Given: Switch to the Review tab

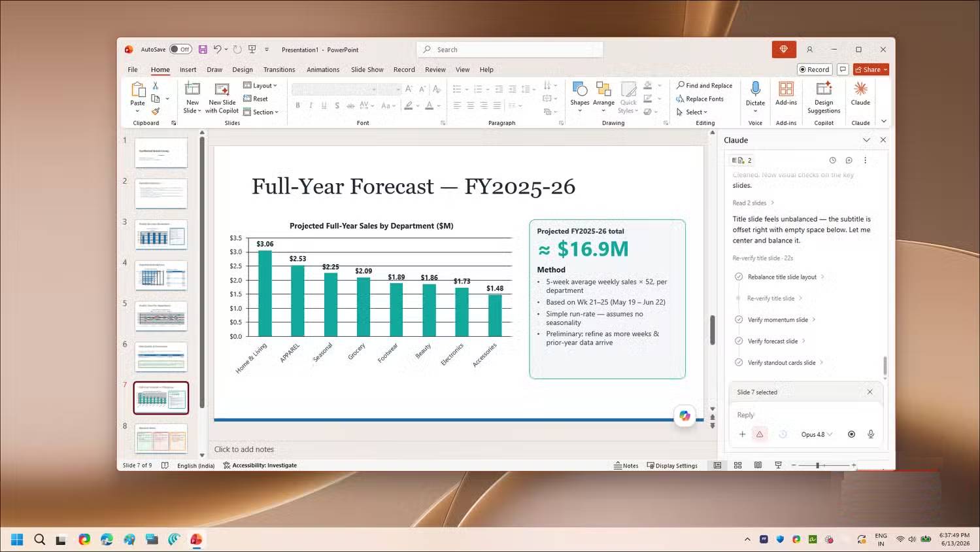Looking at the screenshot, I should pyautogui.click(x=435, y=69).
